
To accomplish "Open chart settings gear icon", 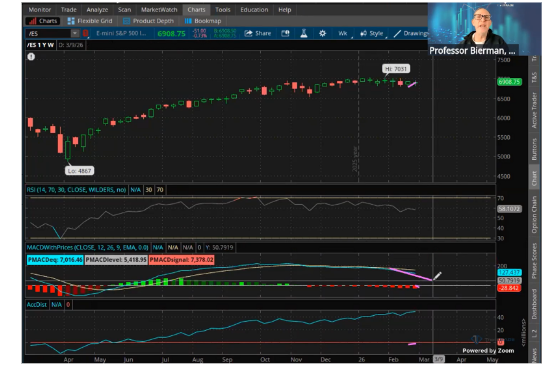I will (322, 33).
